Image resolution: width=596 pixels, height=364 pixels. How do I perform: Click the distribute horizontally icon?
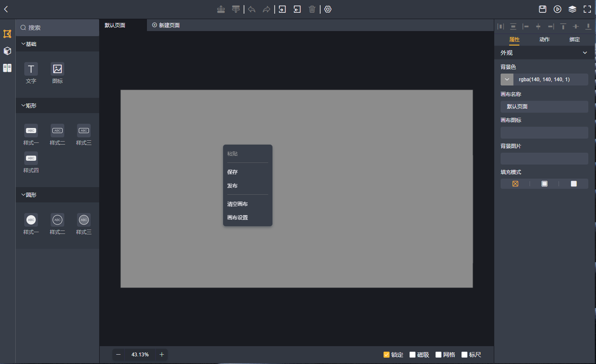coord(501,26)
